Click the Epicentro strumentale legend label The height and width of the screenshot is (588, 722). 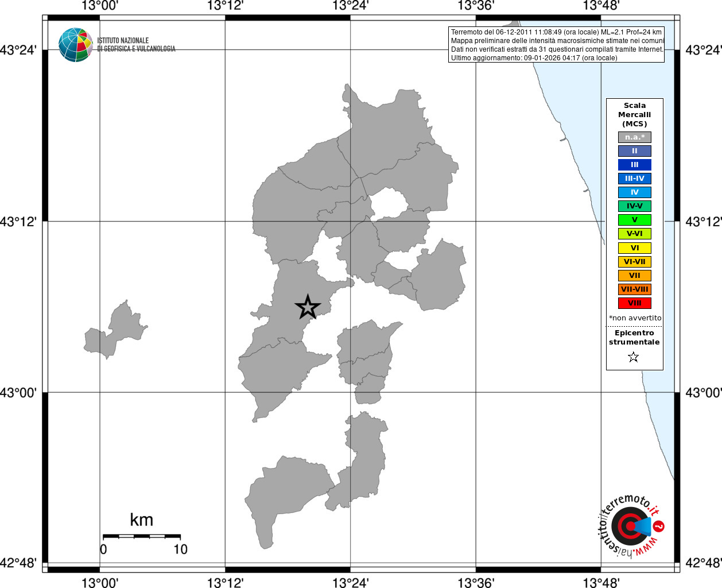coord(634,338)
